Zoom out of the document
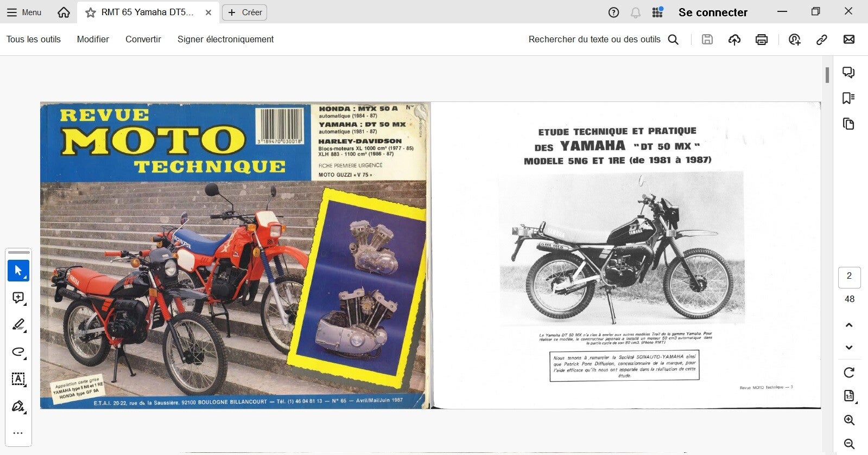The image size is (868, 455). coord(850,444)
